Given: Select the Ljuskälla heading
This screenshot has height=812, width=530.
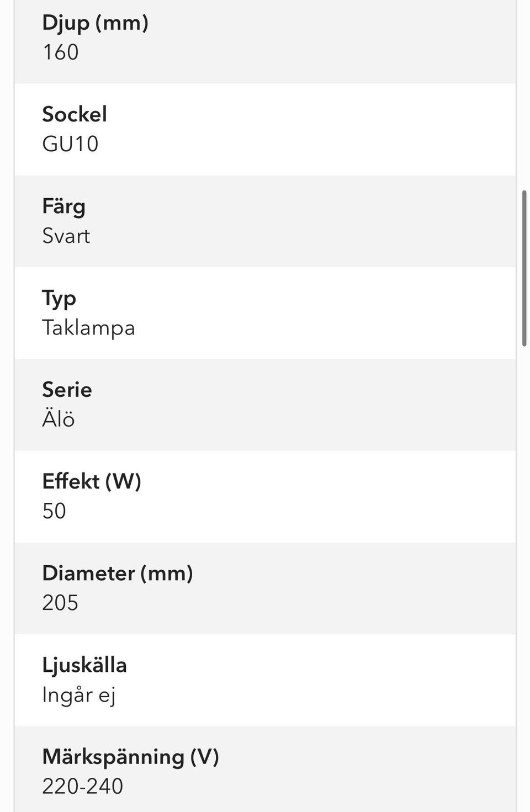Looking at the screenshot, I should click(84, 665).
